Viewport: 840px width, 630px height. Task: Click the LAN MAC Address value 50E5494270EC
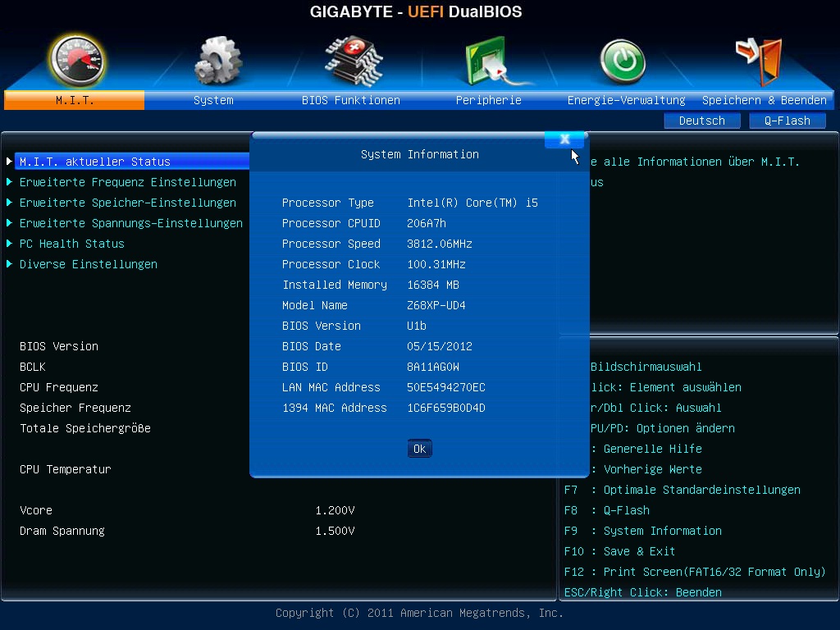click(x=445, y=387)
